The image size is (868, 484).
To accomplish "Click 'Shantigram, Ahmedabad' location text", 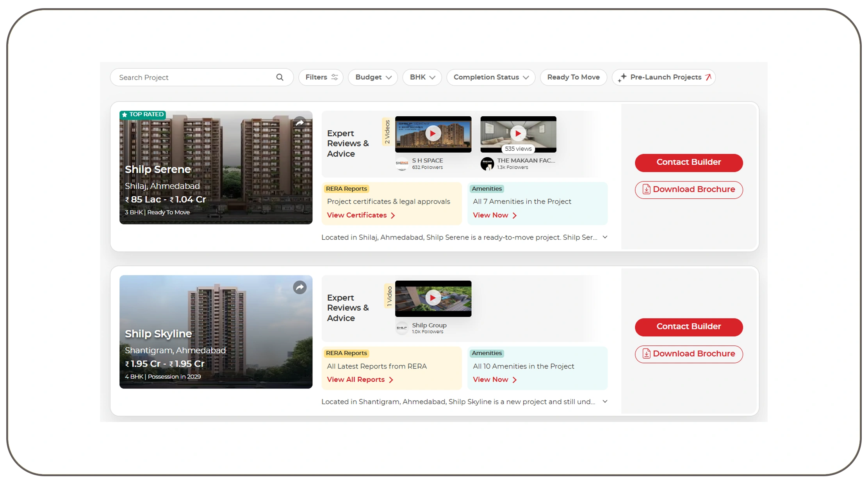I will point(175,351).
